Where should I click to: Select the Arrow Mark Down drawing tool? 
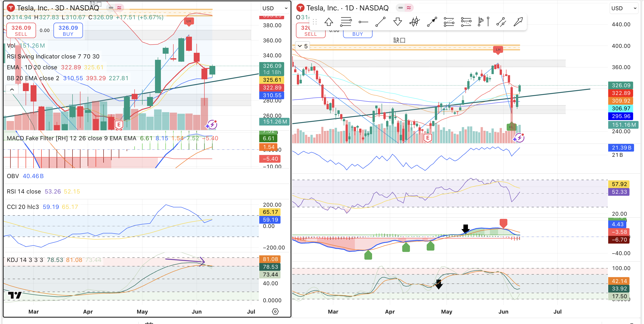click(x=397, y=22)
